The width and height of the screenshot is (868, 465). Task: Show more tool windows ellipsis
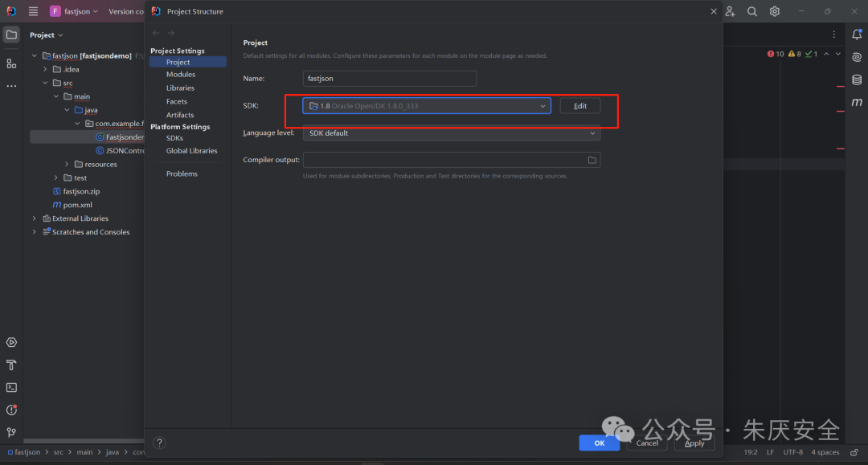pos(11,86)
